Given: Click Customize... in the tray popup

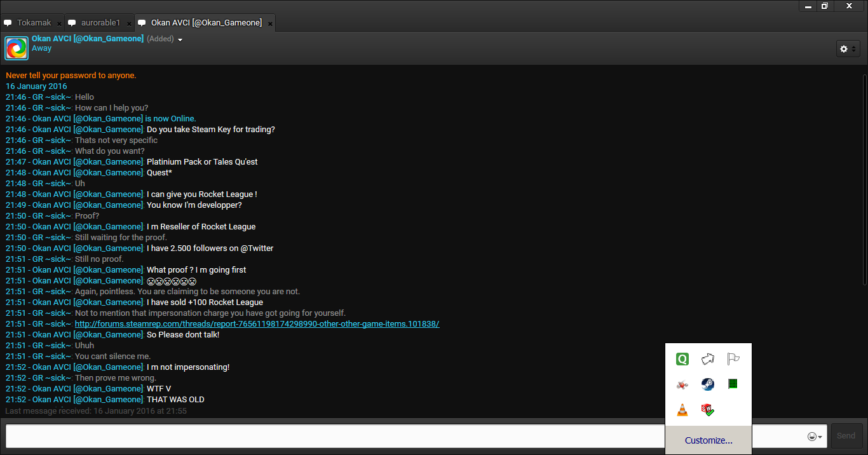Looking at the screenshot, I should coord(708,440).
